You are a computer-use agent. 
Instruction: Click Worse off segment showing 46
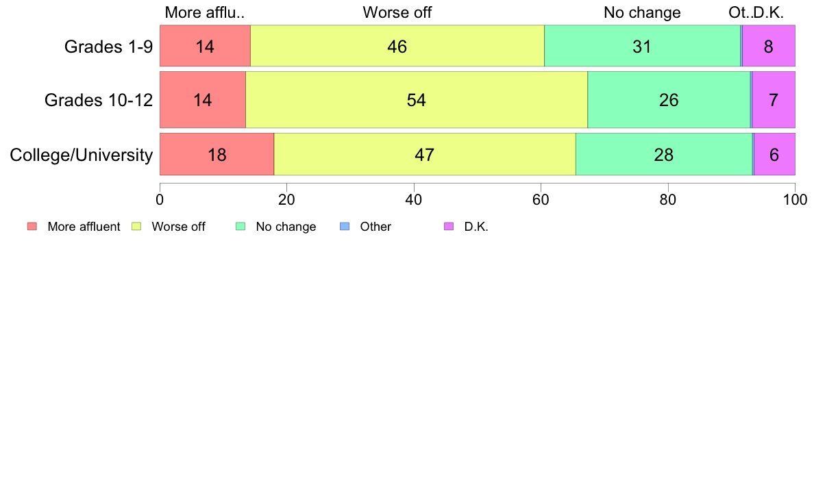coord(397,47)
